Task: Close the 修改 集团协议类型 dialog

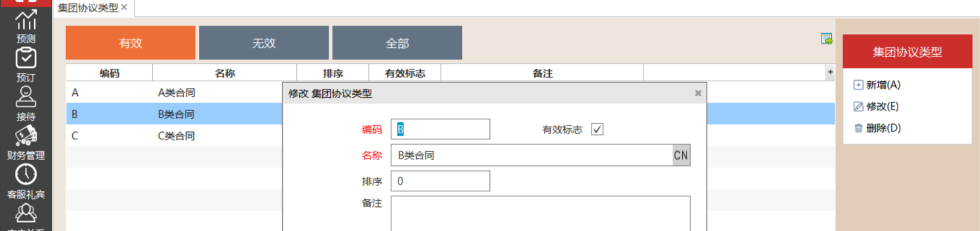Action: pyautogui.click(x=698, y=93)
